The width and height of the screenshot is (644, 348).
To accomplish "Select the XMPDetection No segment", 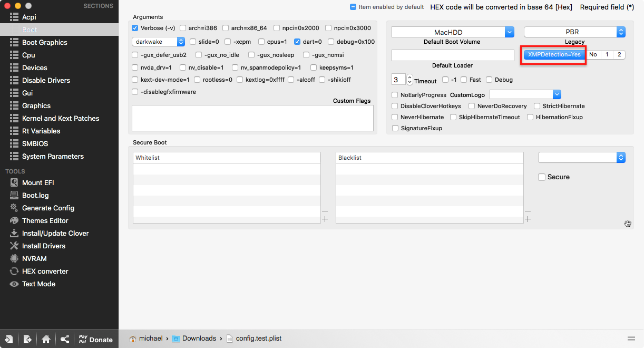I will tap(593, 54).
